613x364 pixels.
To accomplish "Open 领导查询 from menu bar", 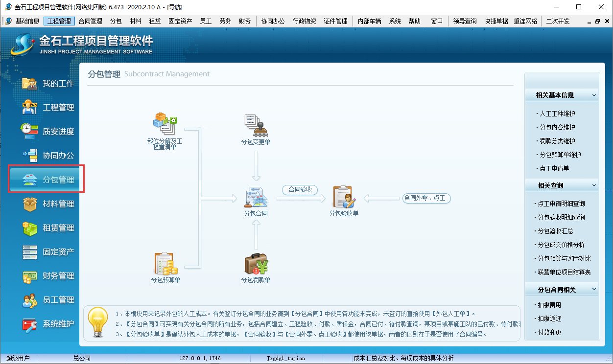I will 465,21.
